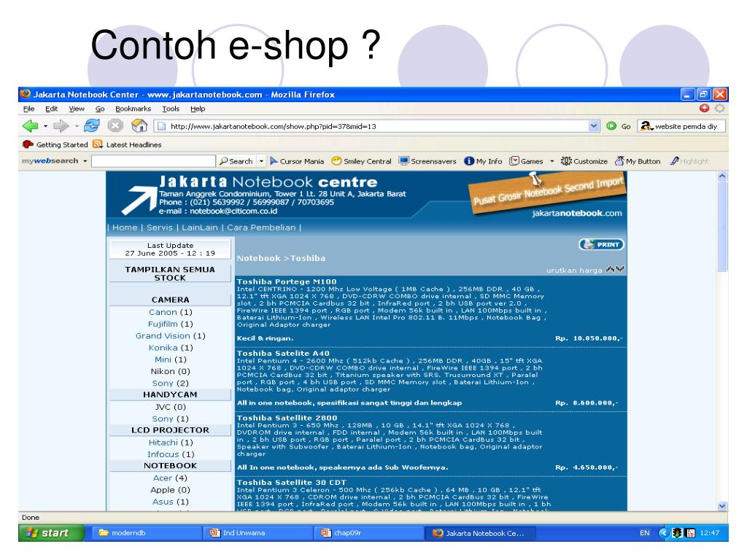Click the Jakarta Notebook Ce... taskbar item
The height and width of the screenshot is (560, 747).
coord(481,533)
